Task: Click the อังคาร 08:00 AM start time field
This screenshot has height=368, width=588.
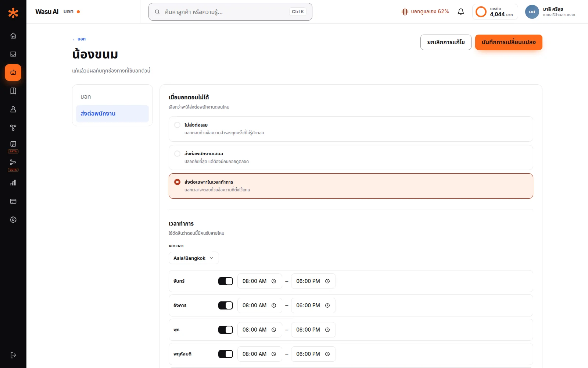Action: point(260,305)
